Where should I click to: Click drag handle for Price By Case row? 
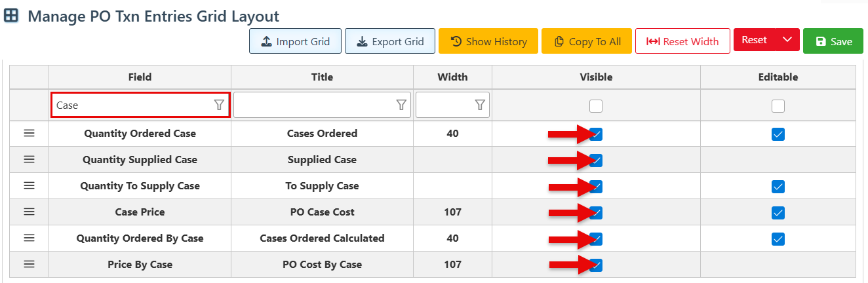pos(29,264)
